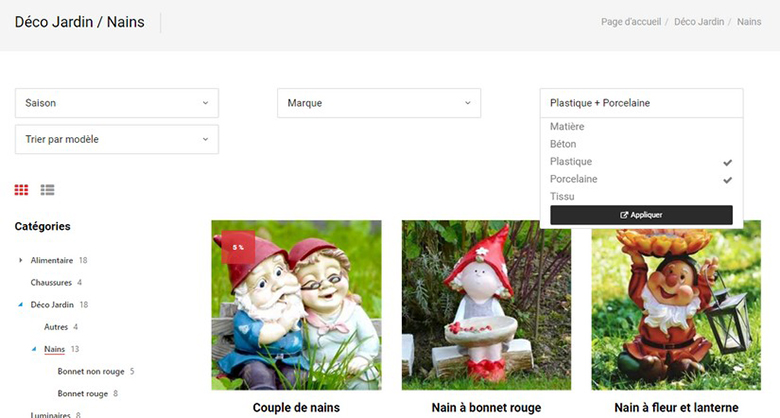Expand the Alimentaire category
This screenshot has height=418, width=780.
(21, 260)
